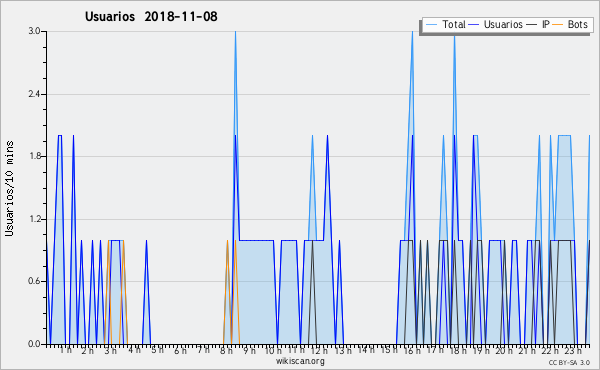The image size is (600, 370).
Task: Click the y-axis value 3.0
Action: point(34,31)
